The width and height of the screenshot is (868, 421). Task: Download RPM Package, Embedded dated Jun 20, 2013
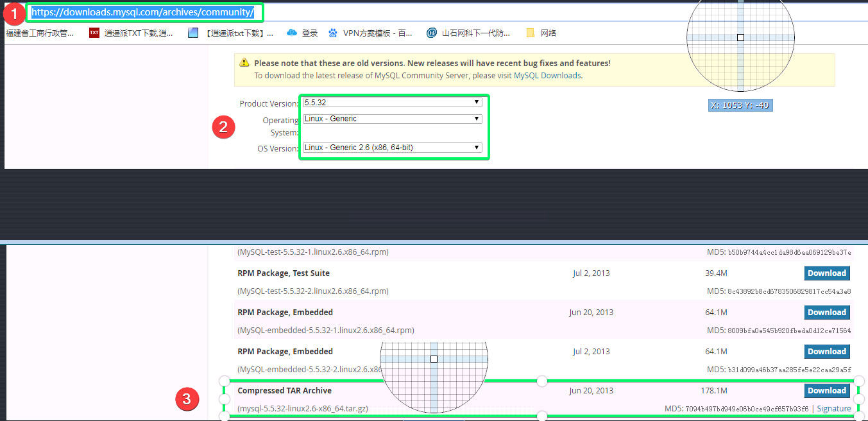coord(827,313)
